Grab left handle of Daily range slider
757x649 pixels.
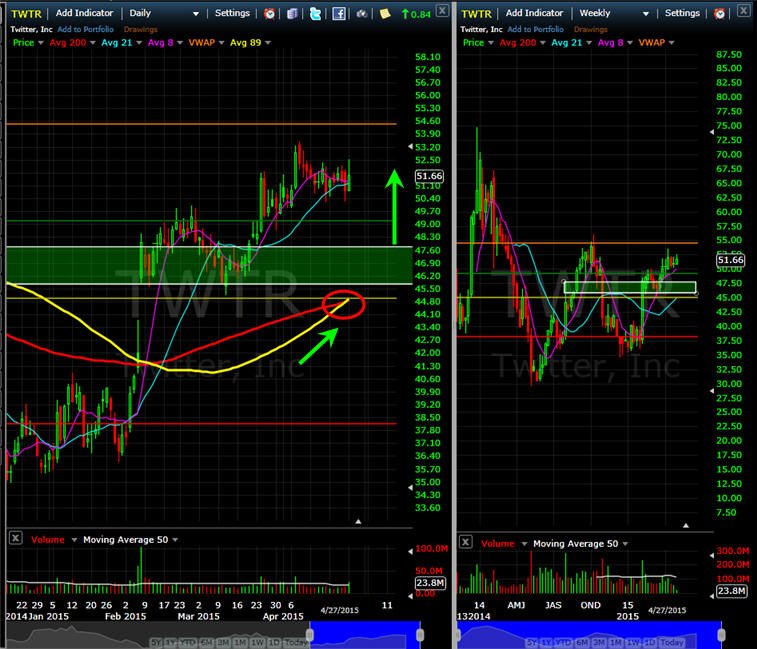[x=309, y=635]
